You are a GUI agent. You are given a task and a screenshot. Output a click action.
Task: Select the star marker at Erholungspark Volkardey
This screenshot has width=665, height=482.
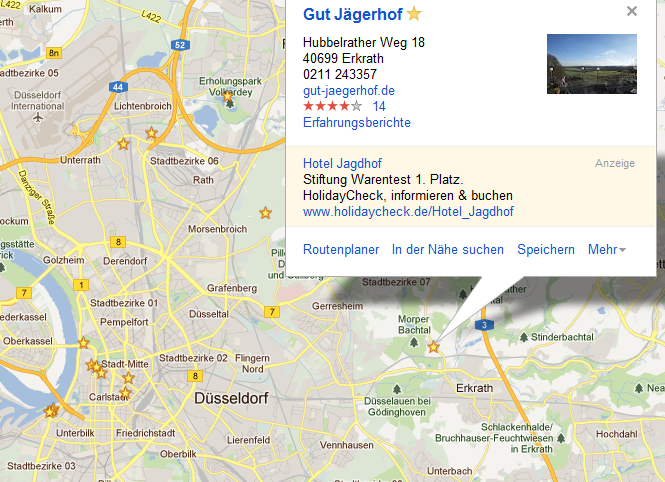pos(228,96)
